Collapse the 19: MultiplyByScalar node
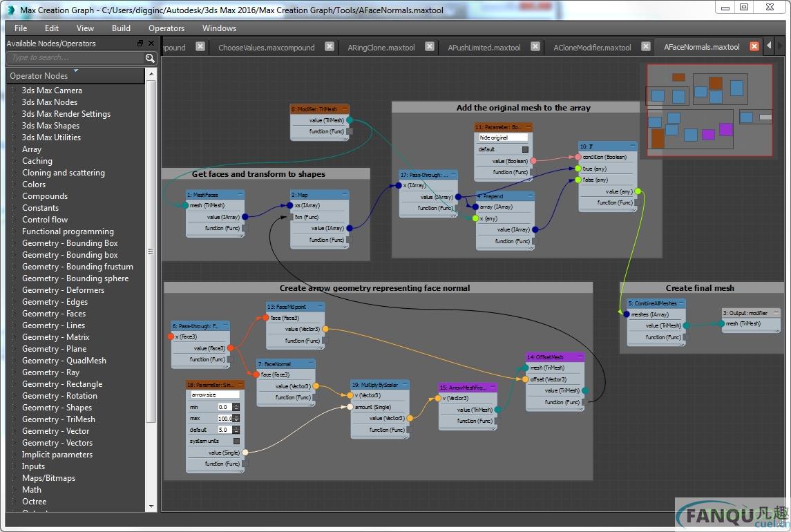Screen dimensions: 791x532 pos(404,385)
